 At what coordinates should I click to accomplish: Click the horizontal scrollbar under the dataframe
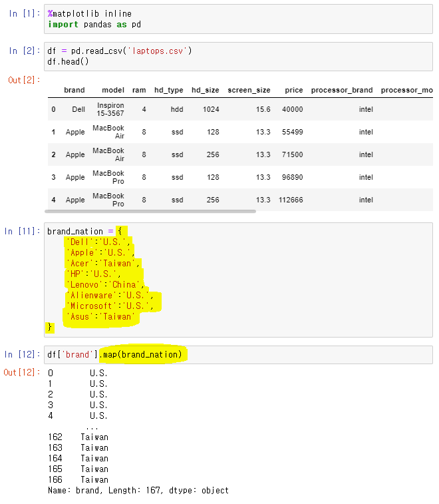click(x=150, y=212)
